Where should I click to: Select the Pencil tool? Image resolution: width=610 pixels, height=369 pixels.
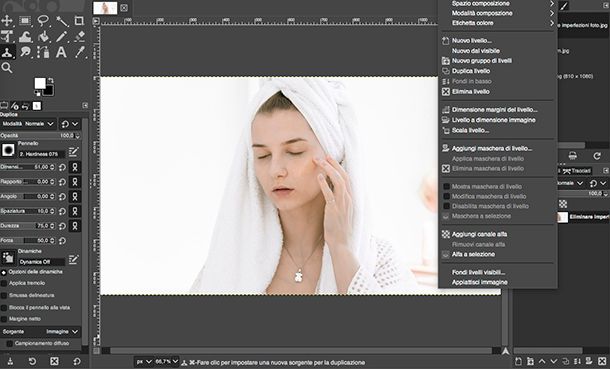click(x=62, y=37)
